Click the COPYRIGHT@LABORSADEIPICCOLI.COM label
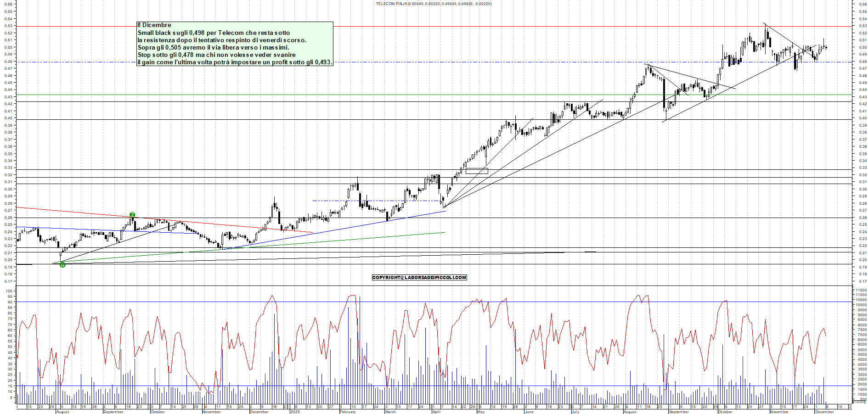This screenshot has height=414, width=868. (419, 278)
